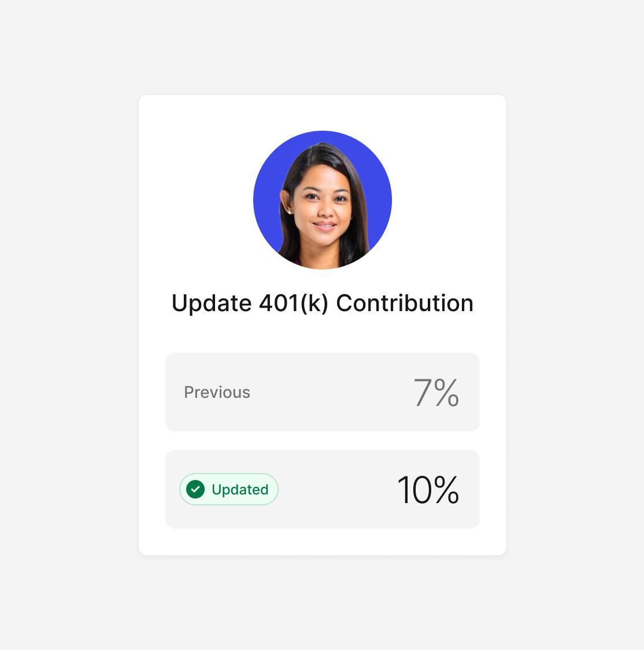
Task: Click '401(k)' in the heading
Action: (294, 304)
